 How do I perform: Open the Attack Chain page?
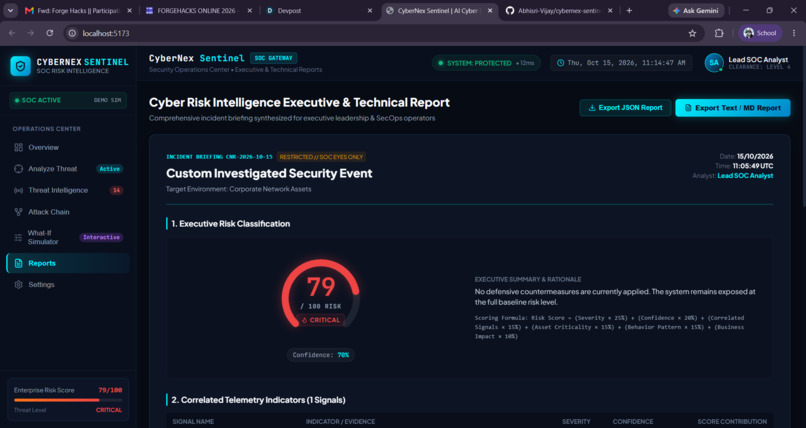[68, 212]
